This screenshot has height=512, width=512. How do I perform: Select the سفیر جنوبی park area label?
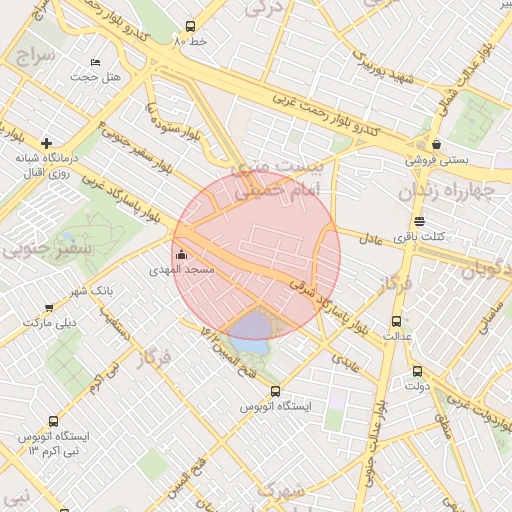point(47,249)
